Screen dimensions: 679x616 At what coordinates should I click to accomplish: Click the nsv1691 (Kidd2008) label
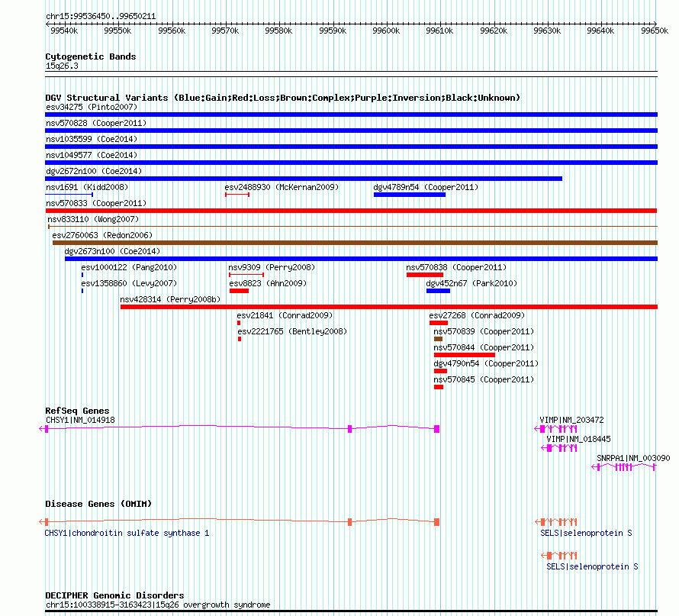pos(87,187)
